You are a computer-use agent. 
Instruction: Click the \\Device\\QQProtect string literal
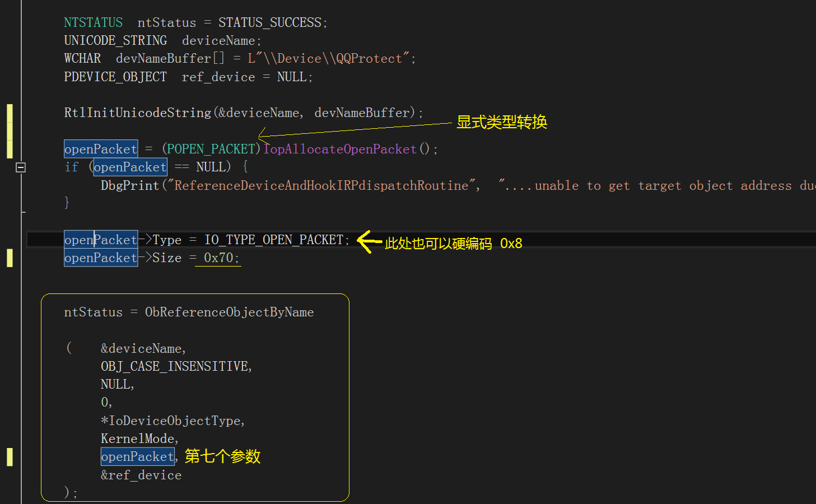click(x=329, y=58)
